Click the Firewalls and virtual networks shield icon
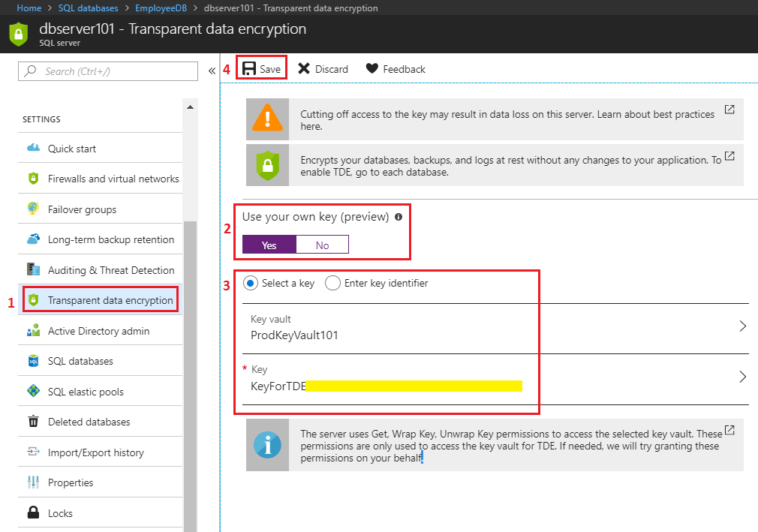Image resolution: width=758 pixels, height=532 pixels. 33,179
